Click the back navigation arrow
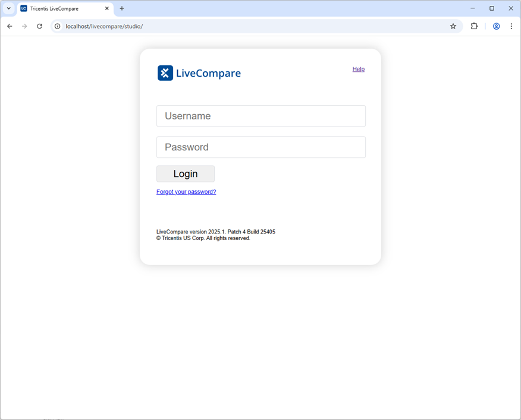Image resolution: width=521 pixels, height=420 pixels. 9,26
